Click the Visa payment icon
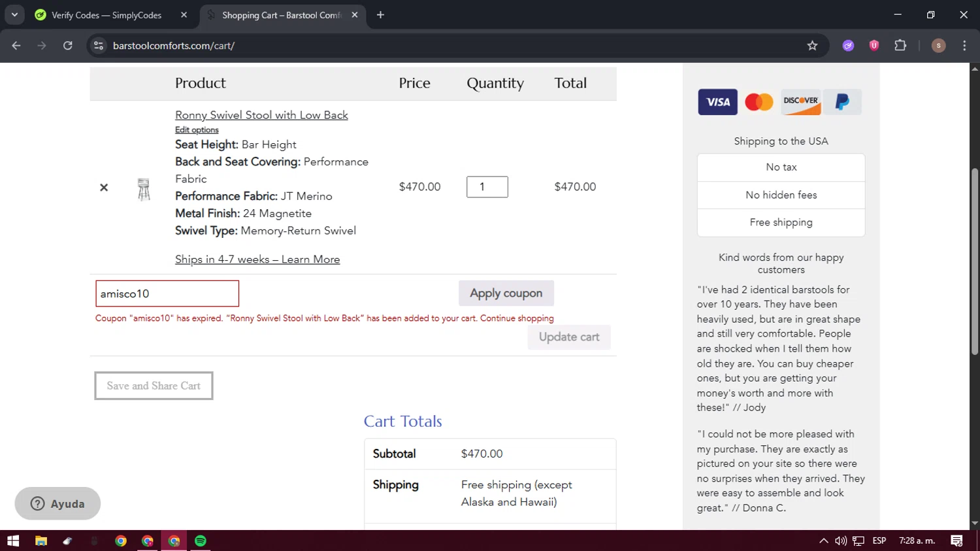This screenshot has width=980, height=551. [x=717, y=102]
